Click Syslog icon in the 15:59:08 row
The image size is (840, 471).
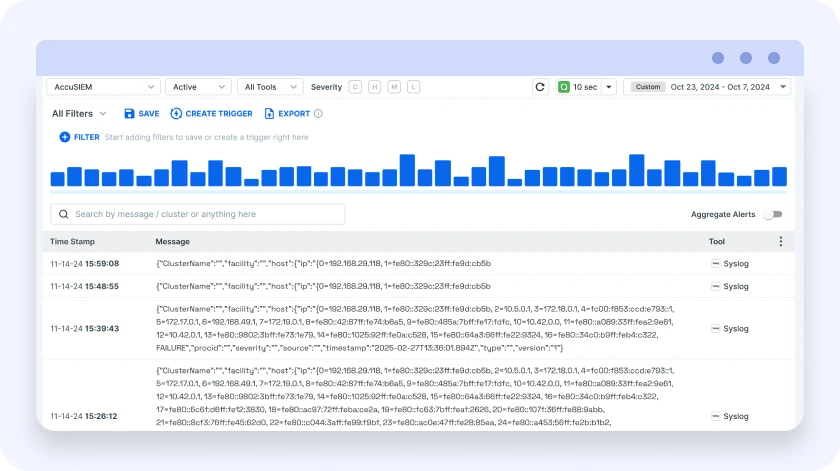[716, 264]
